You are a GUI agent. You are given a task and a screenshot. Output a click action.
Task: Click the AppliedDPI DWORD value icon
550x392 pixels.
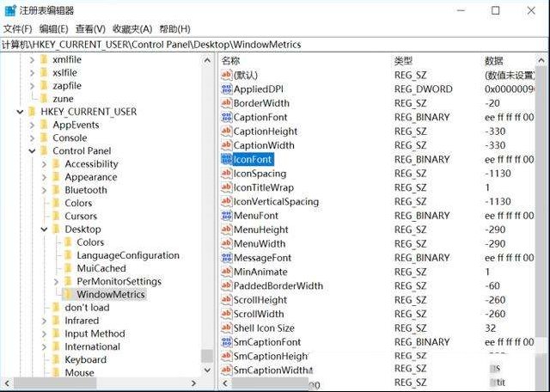(227, 89)
